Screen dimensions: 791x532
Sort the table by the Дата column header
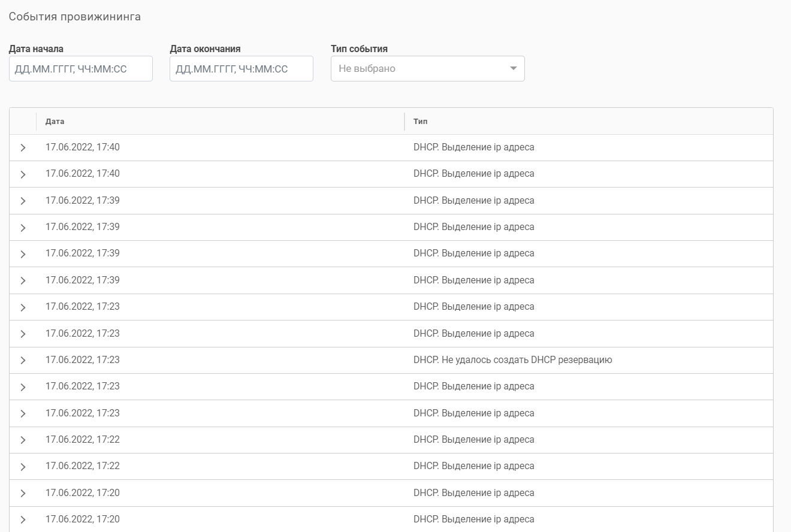[55, 122]
